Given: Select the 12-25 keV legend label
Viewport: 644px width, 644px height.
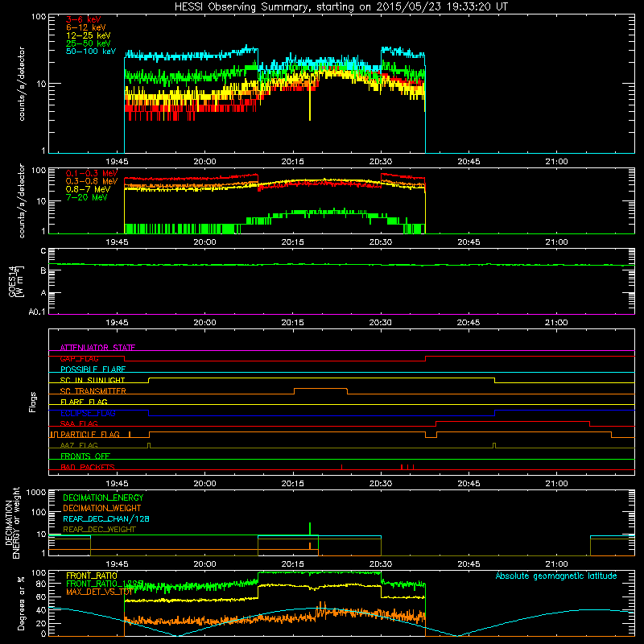Looking at the screenshot, I should pyautogui.click(x=88, y=35).
